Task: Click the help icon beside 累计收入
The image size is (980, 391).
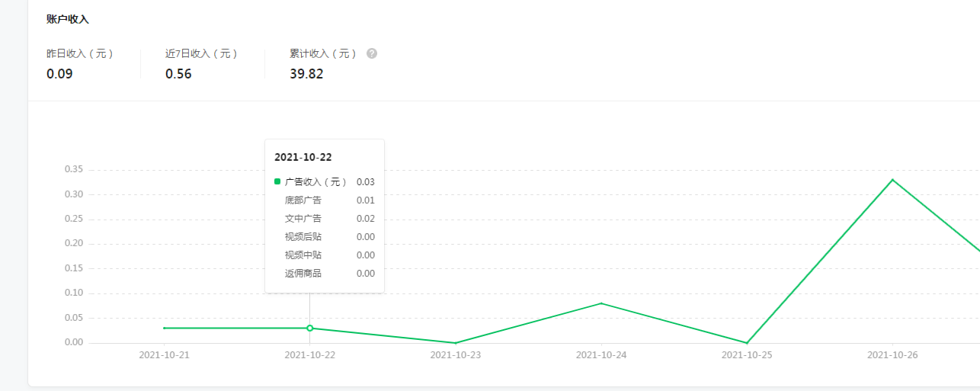Action: 372,53
